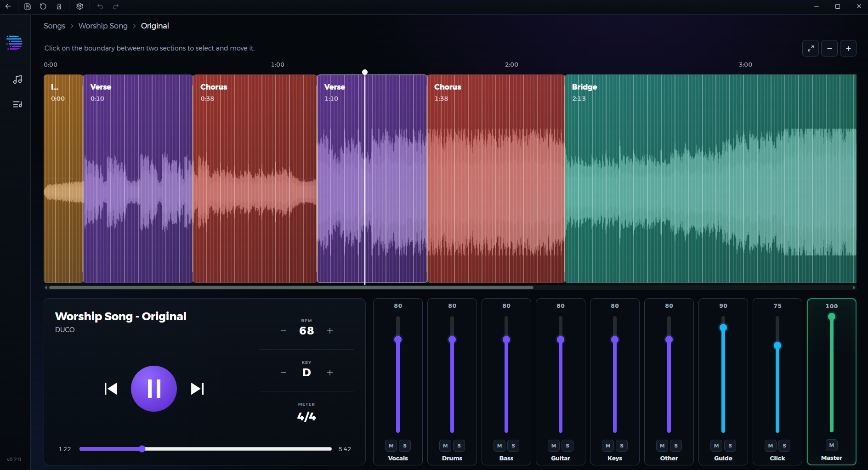Image resolution: width=868 pixels, height=470 pixels.
Task: Click the save icon in top toolbar
Action: (28, 6)
